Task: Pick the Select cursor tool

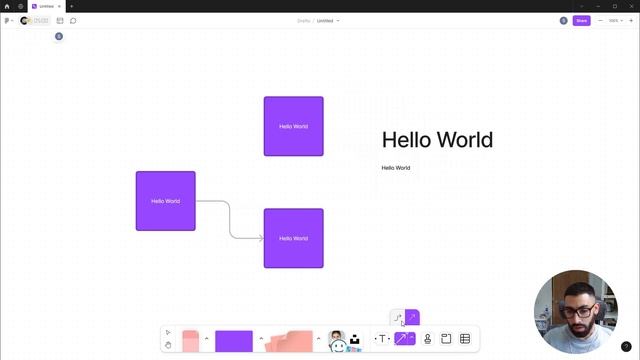Action: click(x=168, y=333)
